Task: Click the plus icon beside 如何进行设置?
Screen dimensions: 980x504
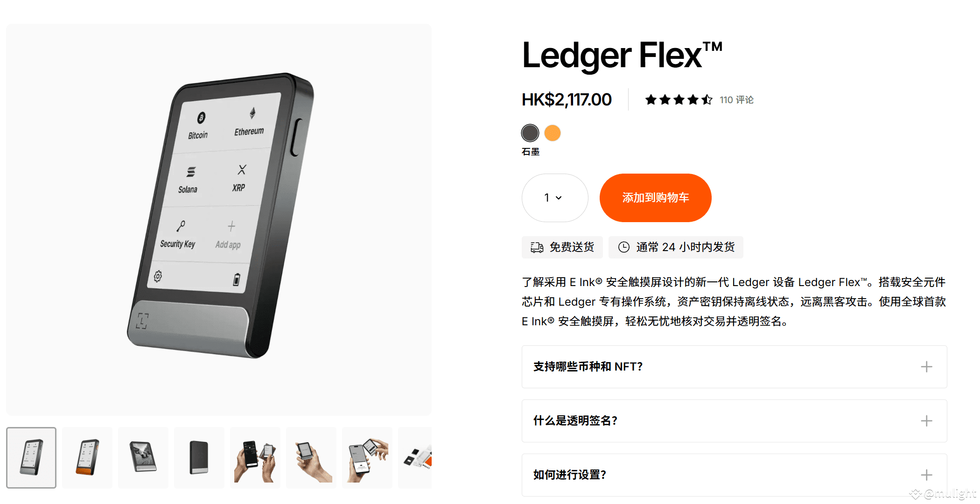Action: click(926, 475)
